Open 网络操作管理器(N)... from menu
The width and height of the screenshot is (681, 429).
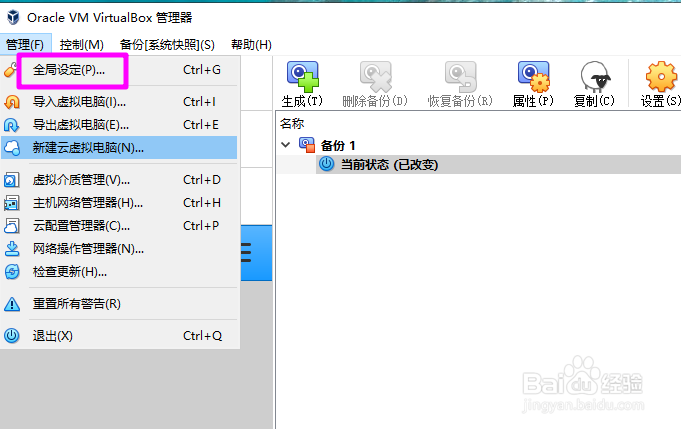pyautogui.click(x=119, y=248)
